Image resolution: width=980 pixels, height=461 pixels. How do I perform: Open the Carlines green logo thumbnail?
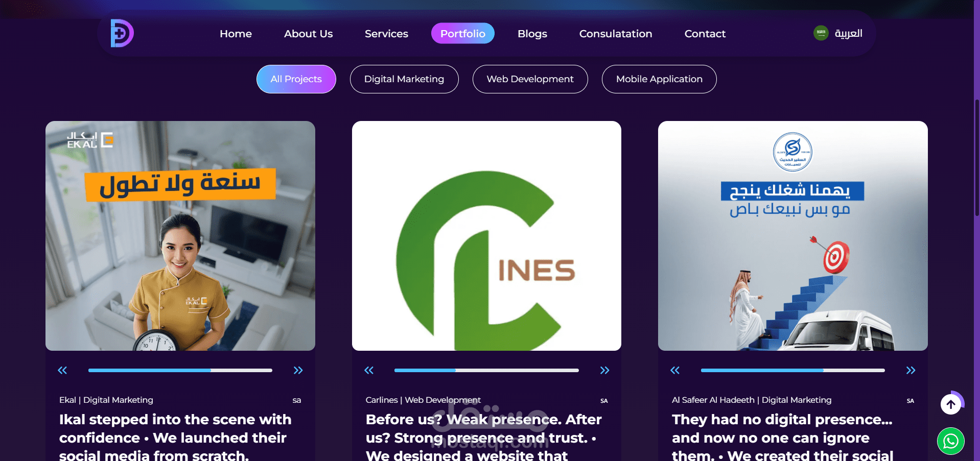click(486, 236)
